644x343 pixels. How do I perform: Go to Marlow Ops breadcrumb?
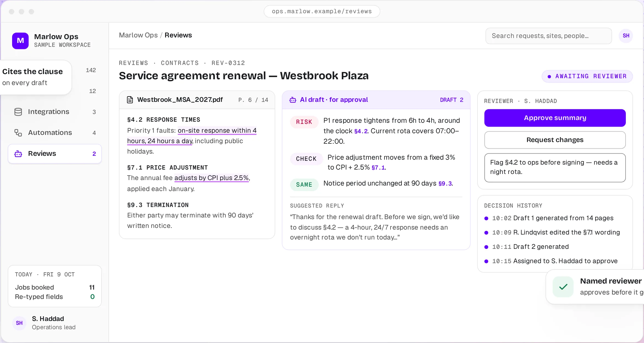138,35
